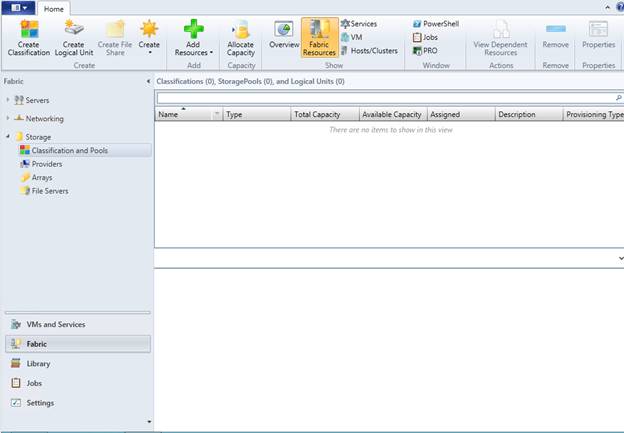
Task: Open the PRO window
Action: point(425,51)
